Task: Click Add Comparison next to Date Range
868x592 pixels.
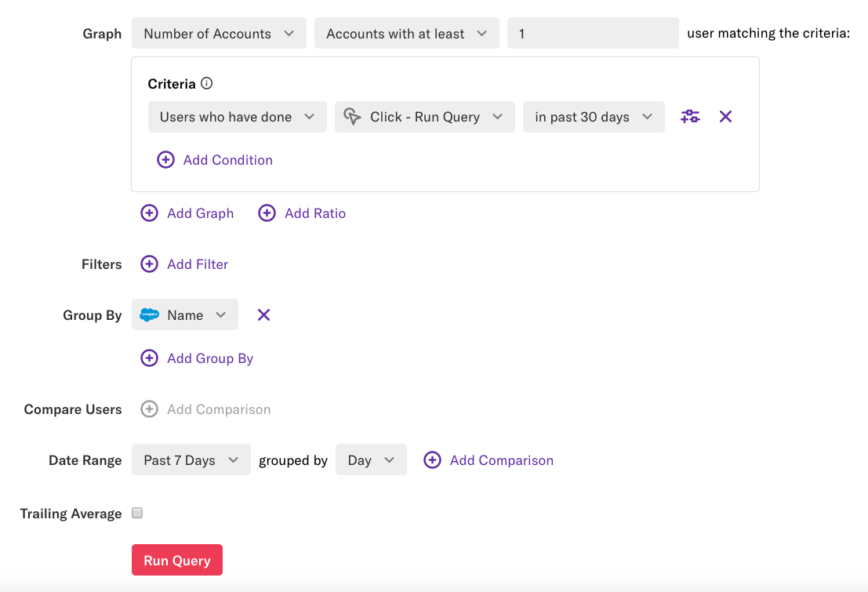Action: click(x=502, y=460)
